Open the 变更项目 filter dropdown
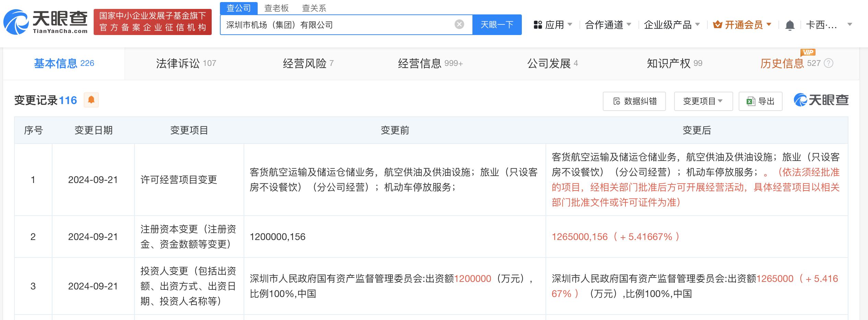Image resolution: width=868 pixels, height=320 pixels. click(703, 101)
